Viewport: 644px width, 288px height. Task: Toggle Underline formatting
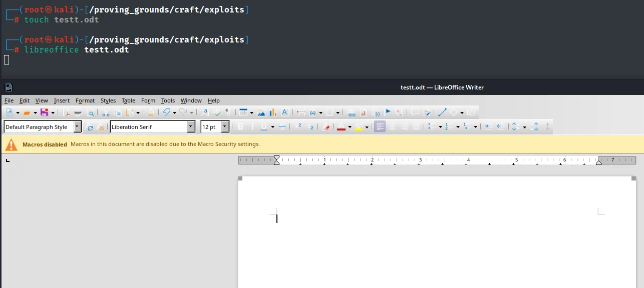point(264,127)
